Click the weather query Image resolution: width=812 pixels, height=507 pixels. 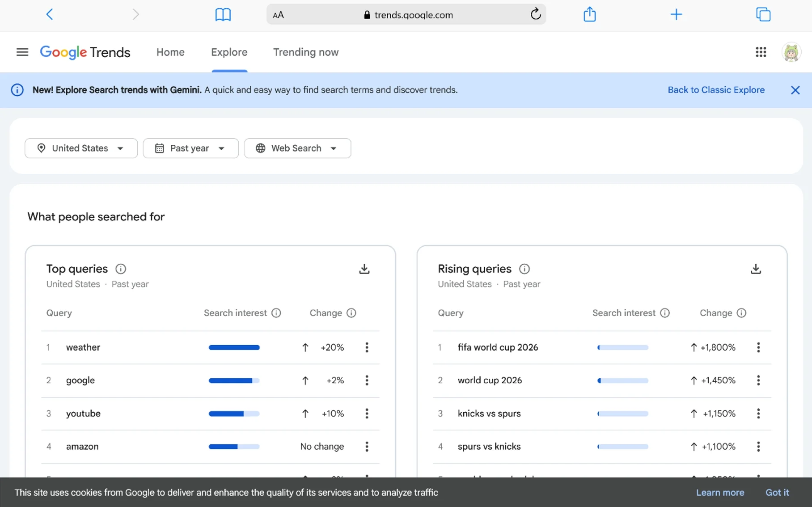[x=83, y=347]
